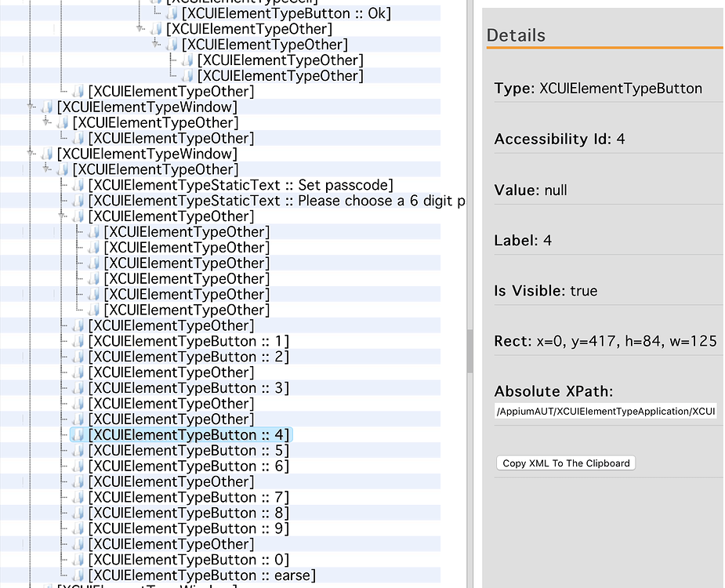The width and height of the screenshot is (725, 588).
Task: Click the icon beside XCUIElementTypeButton :: 1
Action: [x=78, y=341]
